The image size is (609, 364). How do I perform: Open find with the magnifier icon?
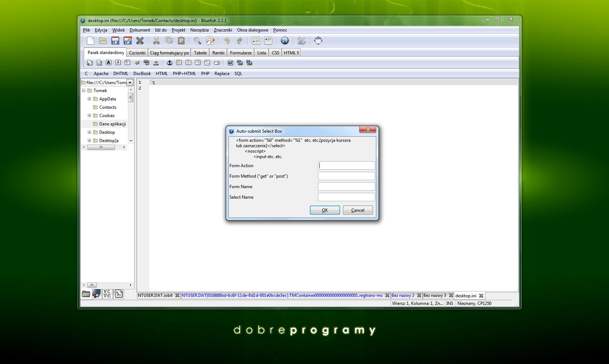tap(198, 41)
